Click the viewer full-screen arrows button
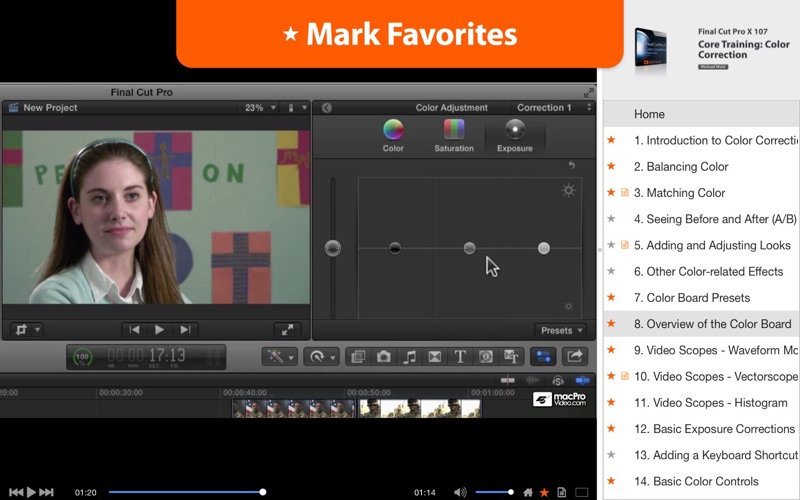 [287, 330]
